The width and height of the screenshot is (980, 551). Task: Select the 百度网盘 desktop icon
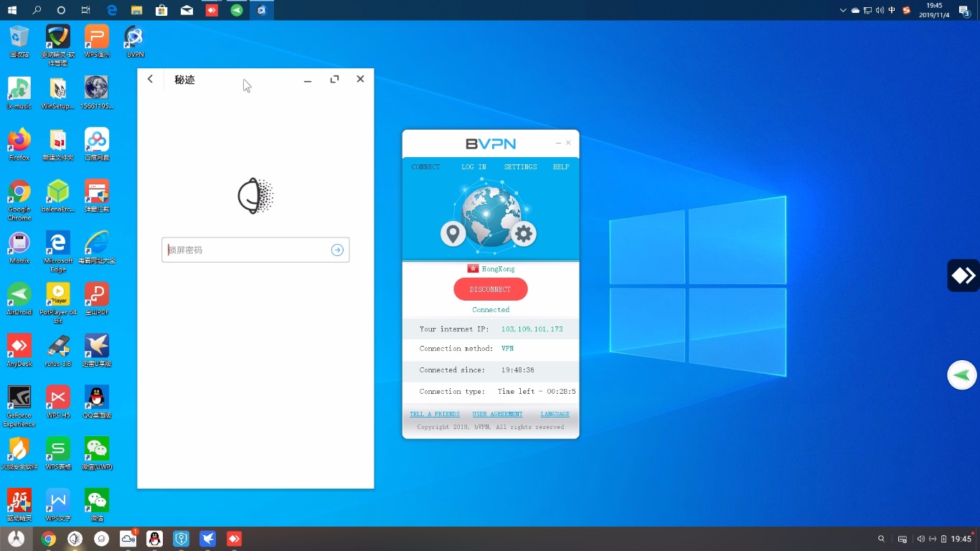point(97,144)
